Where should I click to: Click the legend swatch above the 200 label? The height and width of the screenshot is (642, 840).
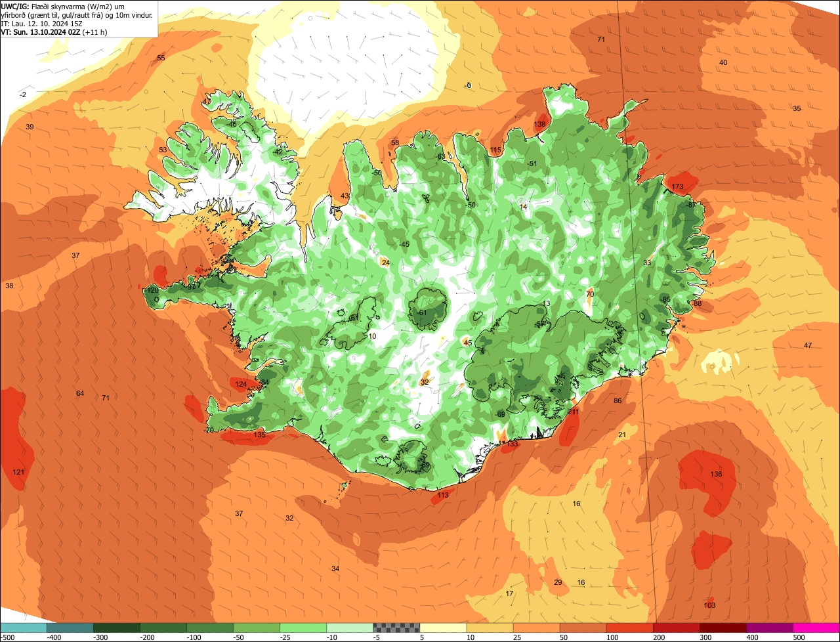pos(675,628)
